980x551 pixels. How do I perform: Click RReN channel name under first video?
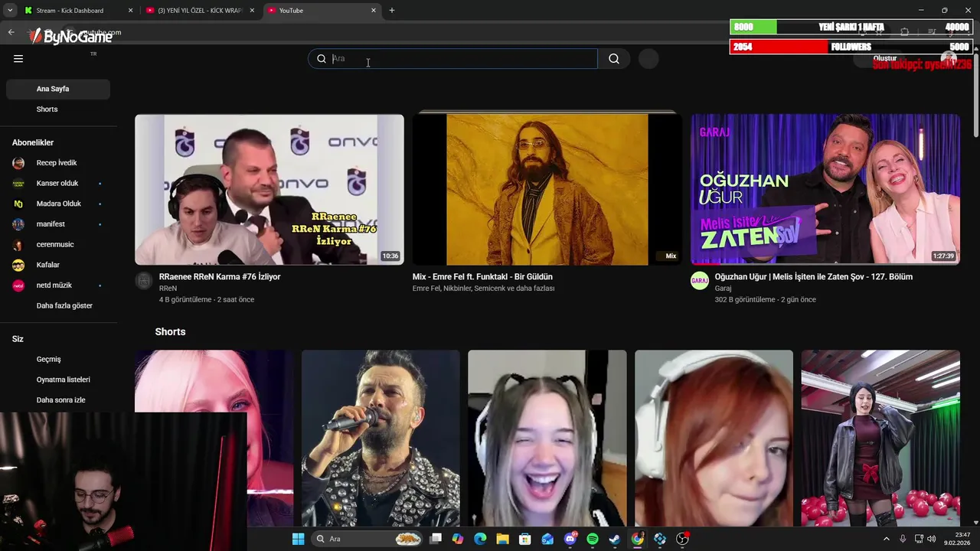point(168,289)
